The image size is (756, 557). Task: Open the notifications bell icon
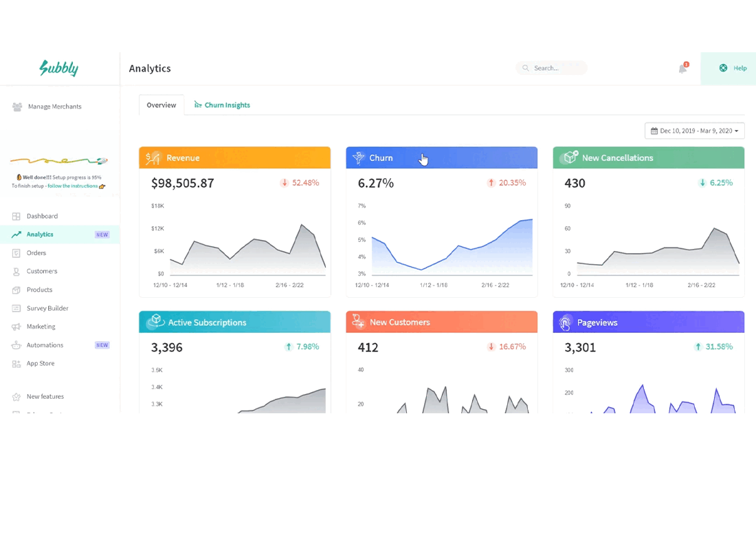click(682, 68)
